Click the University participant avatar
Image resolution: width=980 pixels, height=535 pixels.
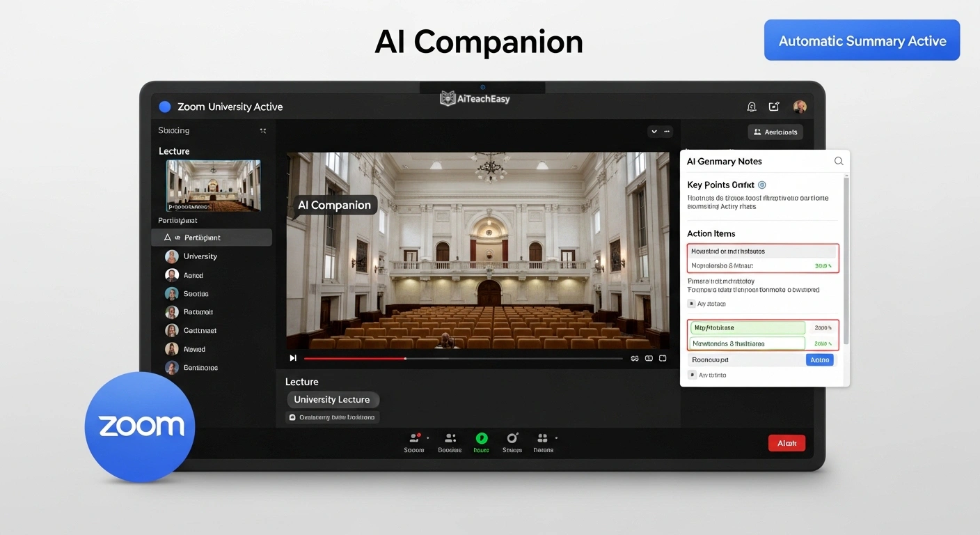point(172,256)
